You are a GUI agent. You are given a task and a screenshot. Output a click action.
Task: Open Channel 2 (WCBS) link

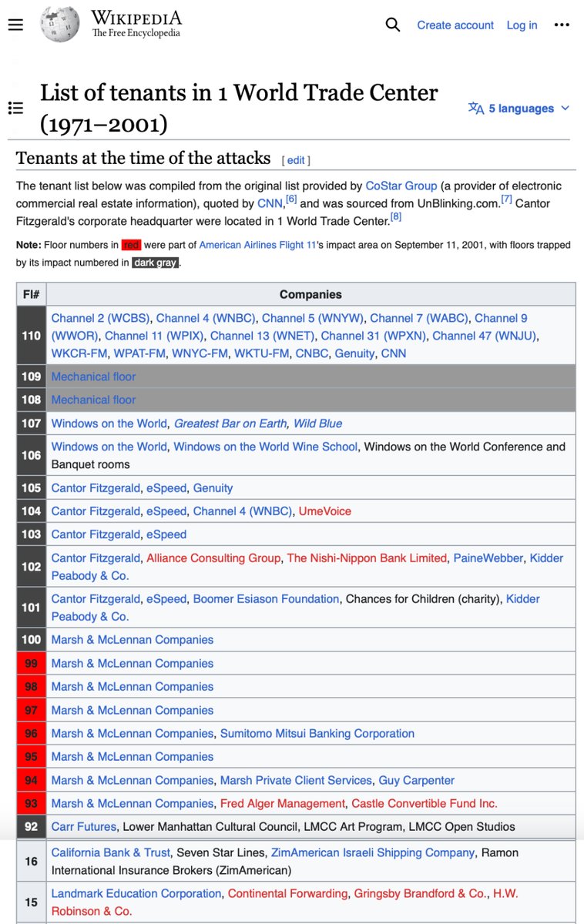pos(100,318)
